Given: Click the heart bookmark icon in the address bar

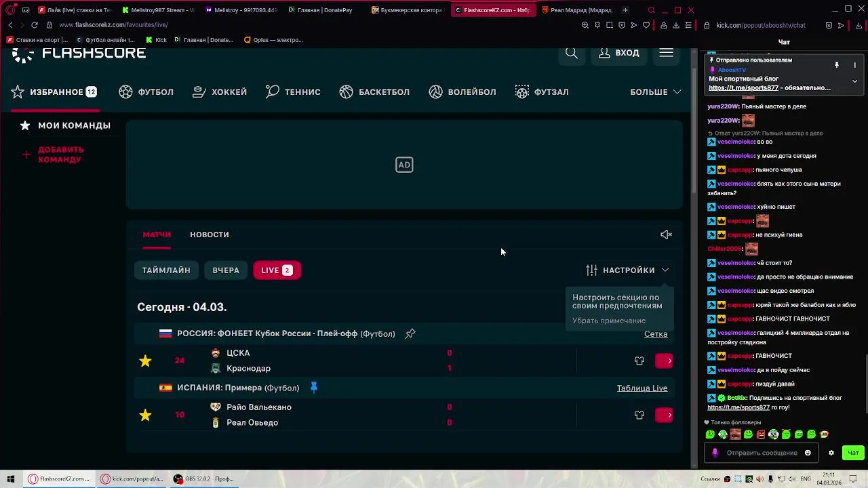Looking at the screenshot, I should coord(646,25).
